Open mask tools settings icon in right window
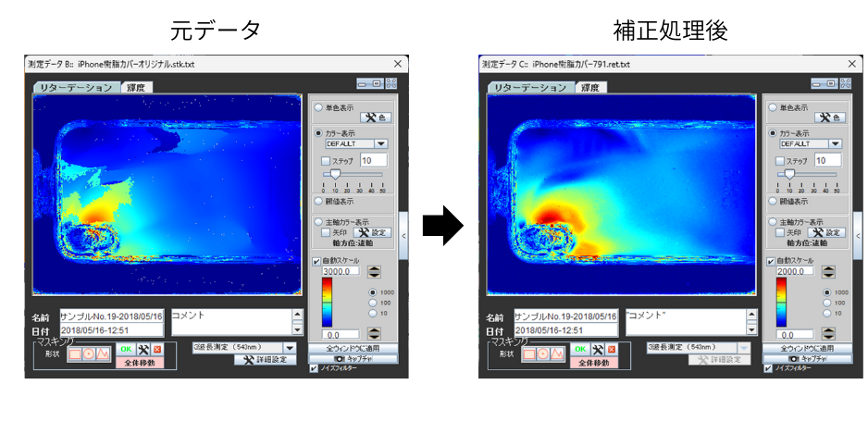 coord(598,350)
